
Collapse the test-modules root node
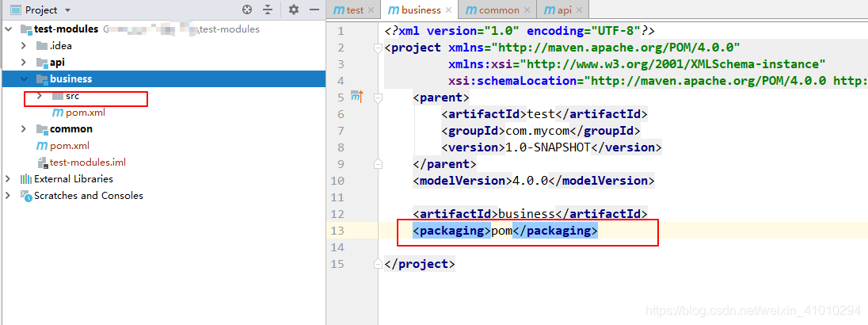click(x=9, y=29)
